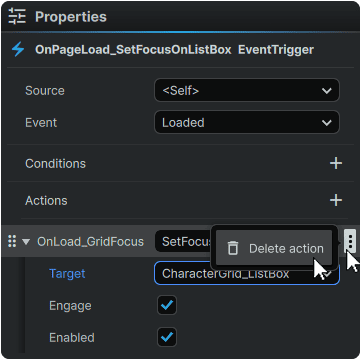Click the OnLoad_GridFocus action name

(x=90, y=241)
